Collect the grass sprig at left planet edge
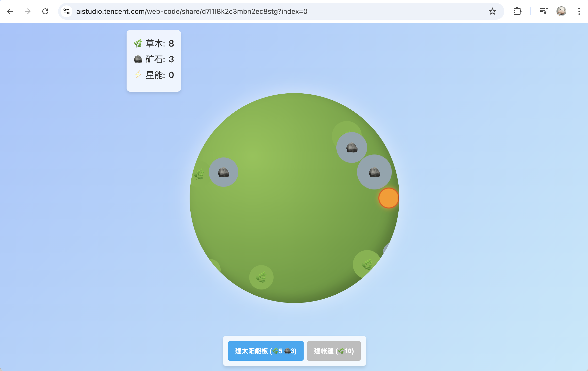588x371 pixels. click(199, 174)
